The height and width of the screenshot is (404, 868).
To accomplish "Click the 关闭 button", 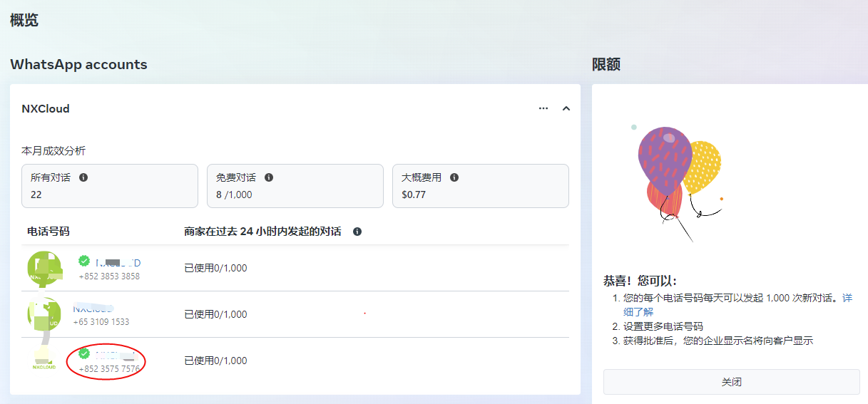I will point(732,382).
